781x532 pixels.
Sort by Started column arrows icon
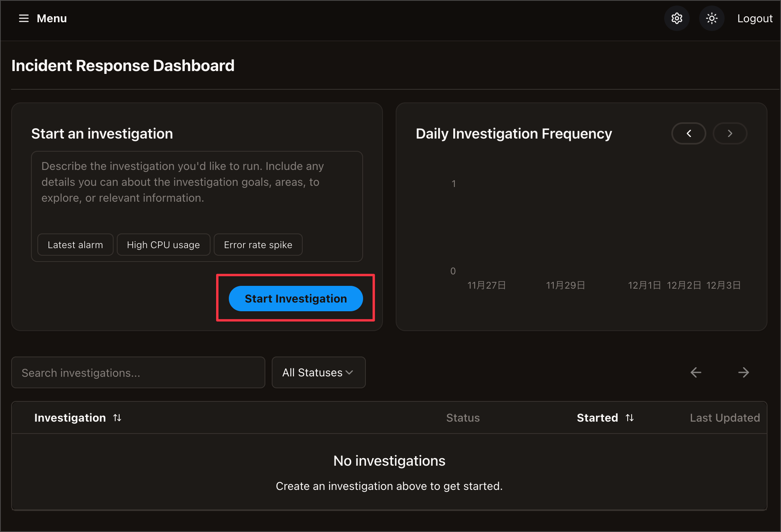pos(630,418)
